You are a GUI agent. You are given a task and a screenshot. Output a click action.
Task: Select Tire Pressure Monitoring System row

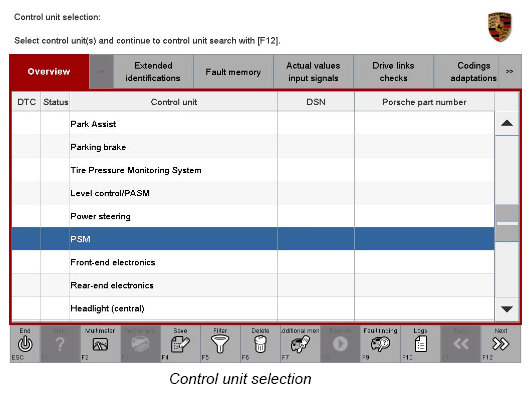tap(253, 170)
